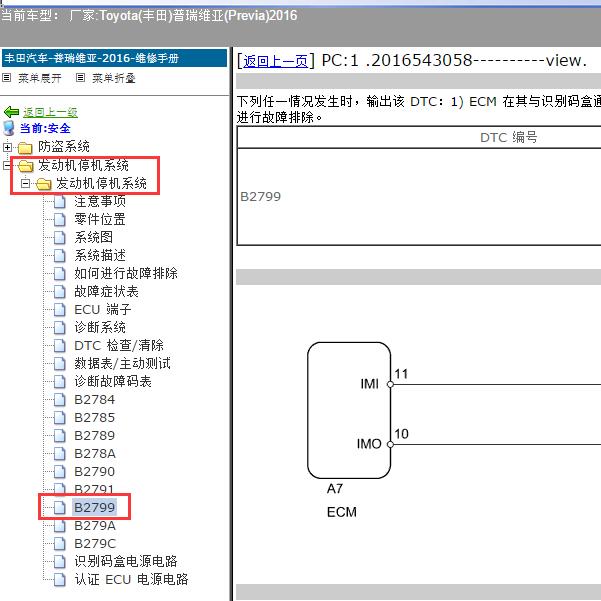Open the 数据表/主动测试 page

[x=123, y=363]
